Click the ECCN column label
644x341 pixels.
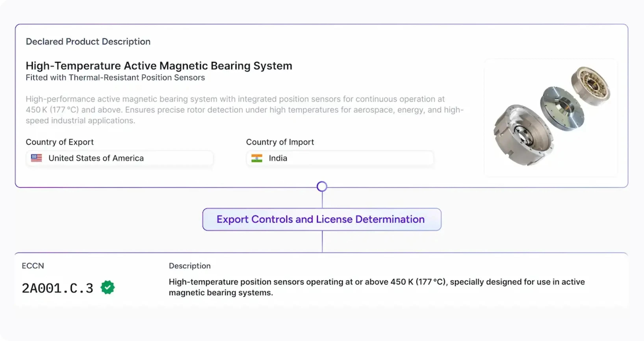tap(33, 266)
